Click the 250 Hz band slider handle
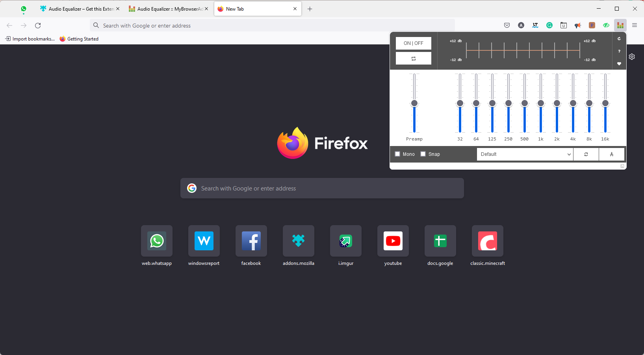This screenshot has height=355, width=644. click(x=509, y=103)
